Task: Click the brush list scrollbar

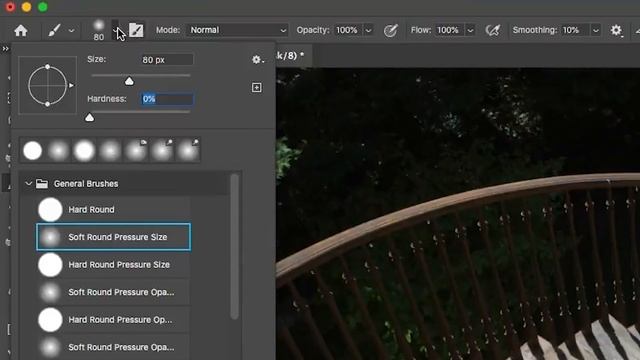Action: coord(234,247)
